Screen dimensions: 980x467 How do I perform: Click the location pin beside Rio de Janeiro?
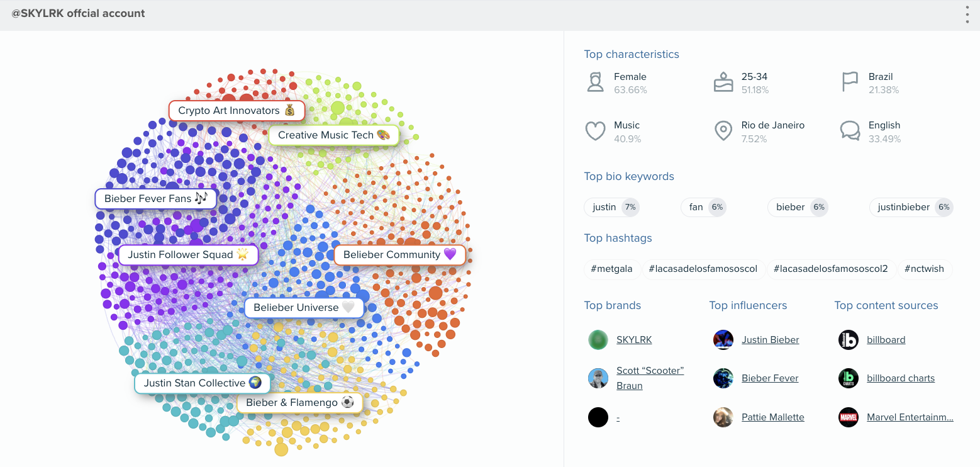(723, 131)
